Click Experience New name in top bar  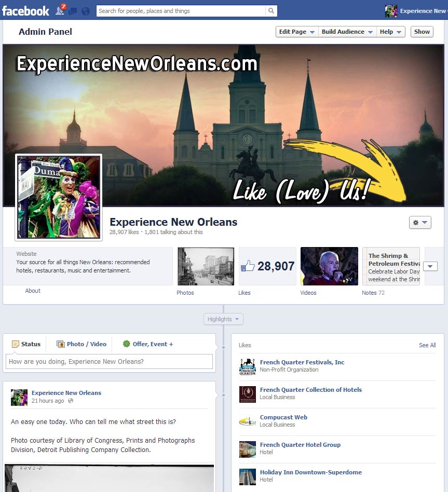tap(423, 11)
